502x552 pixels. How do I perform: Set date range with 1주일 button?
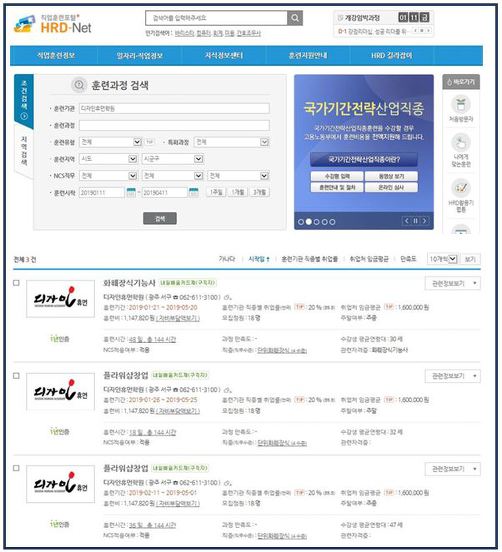point(216,192)
